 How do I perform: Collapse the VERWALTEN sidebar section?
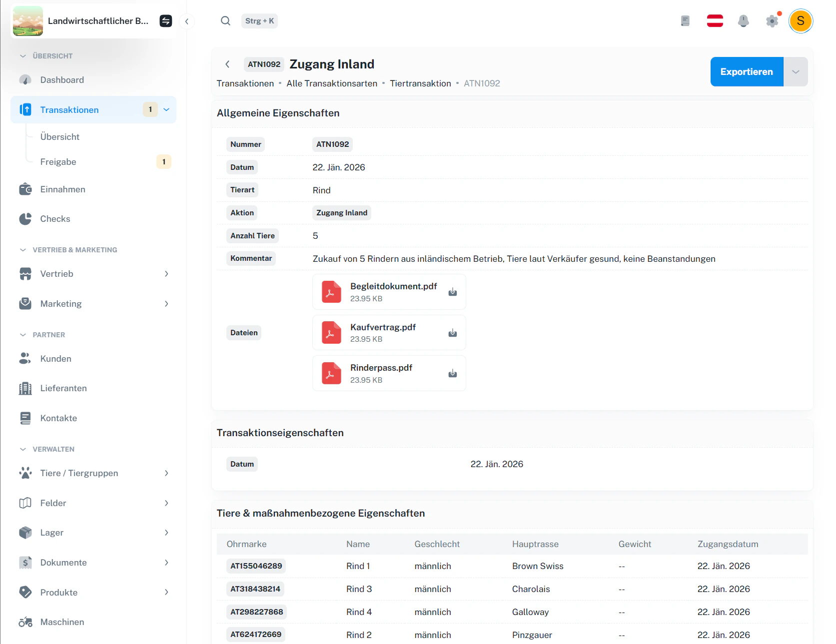click(46, 449)
